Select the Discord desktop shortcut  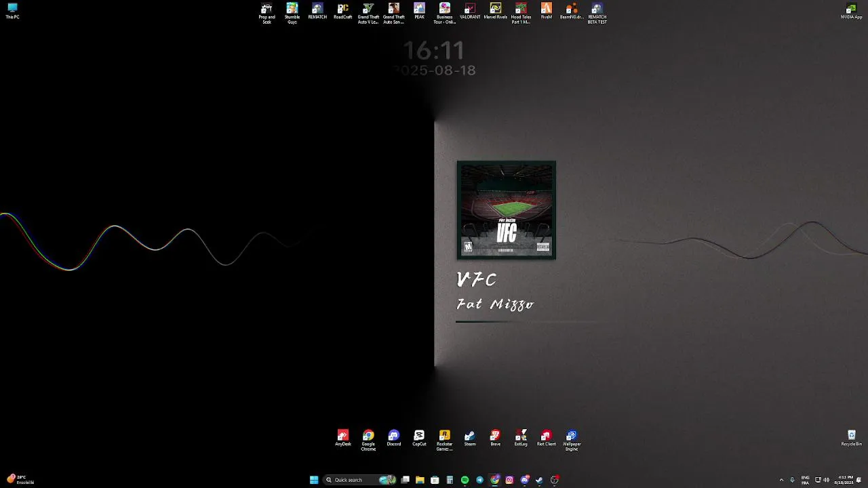394,439
